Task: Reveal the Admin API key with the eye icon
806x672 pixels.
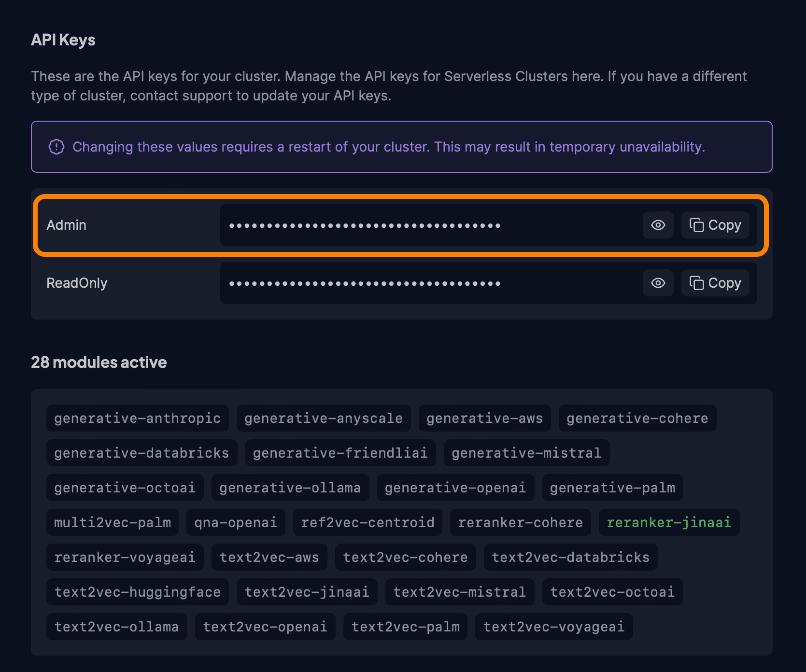Action: [x=658, y=225]
